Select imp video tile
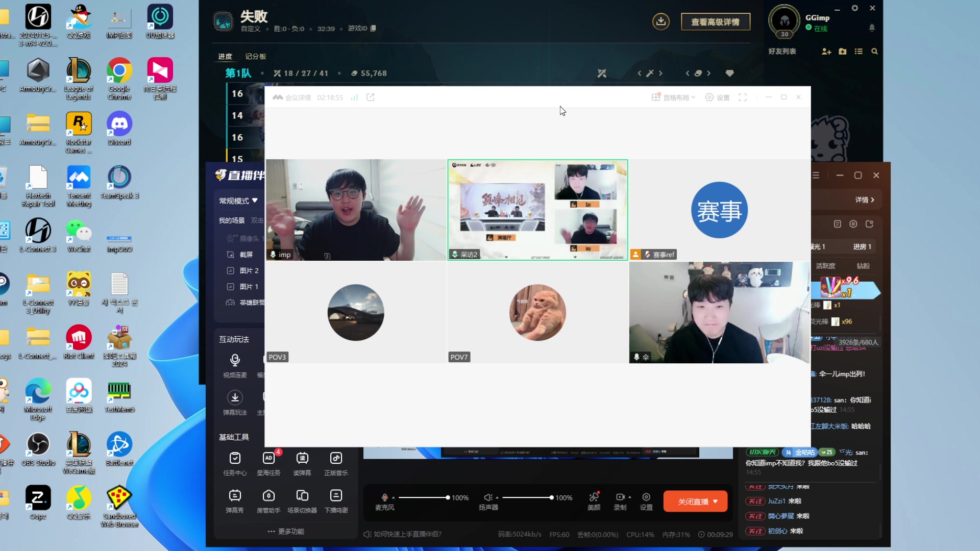The width and height of the screenshot is (980, 551). click(x=356, y=210)
